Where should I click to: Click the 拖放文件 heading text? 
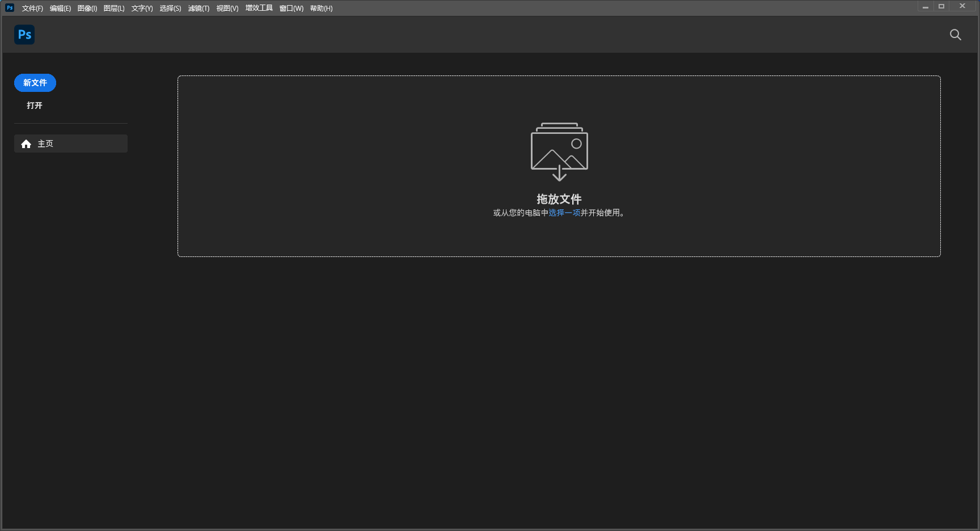[559, 199]
